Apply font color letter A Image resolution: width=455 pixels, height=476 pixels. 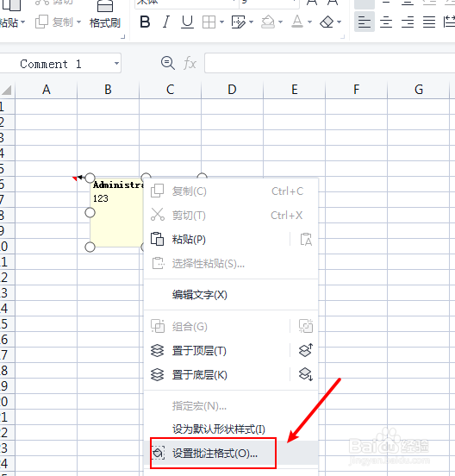[297, 22]
